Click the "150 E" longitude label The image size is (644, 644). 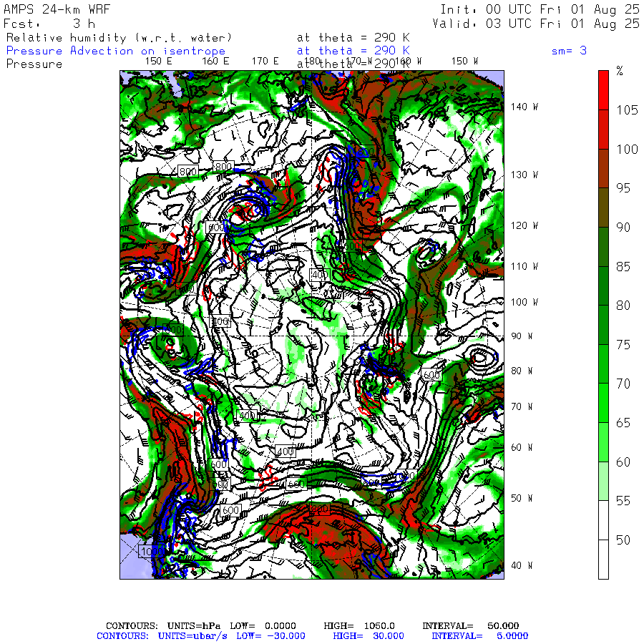pos(159,62)
